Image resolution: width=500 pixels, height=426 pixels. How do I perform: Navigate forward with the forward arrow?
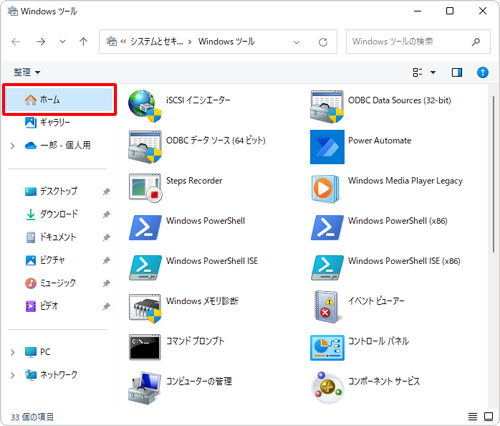point(41,42)
